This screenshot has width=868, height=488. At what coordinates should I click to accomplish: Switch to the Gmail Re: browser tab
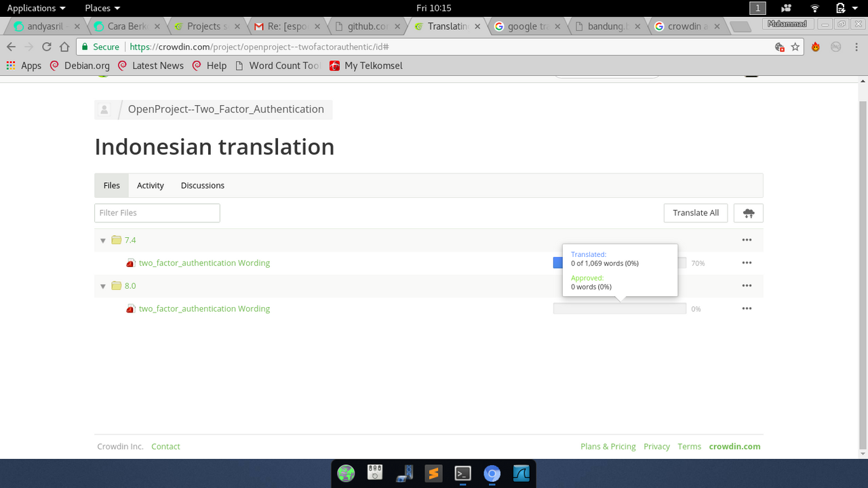point(288,26)
